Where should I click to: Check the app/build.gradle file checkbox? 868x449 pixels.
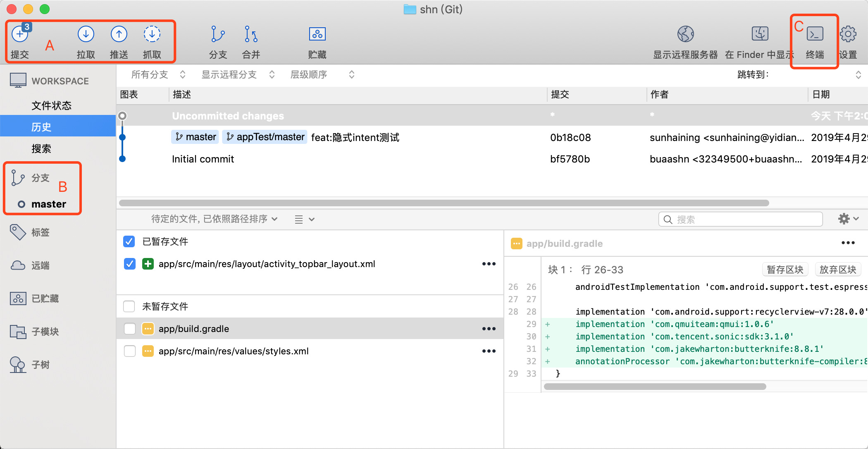130,329
